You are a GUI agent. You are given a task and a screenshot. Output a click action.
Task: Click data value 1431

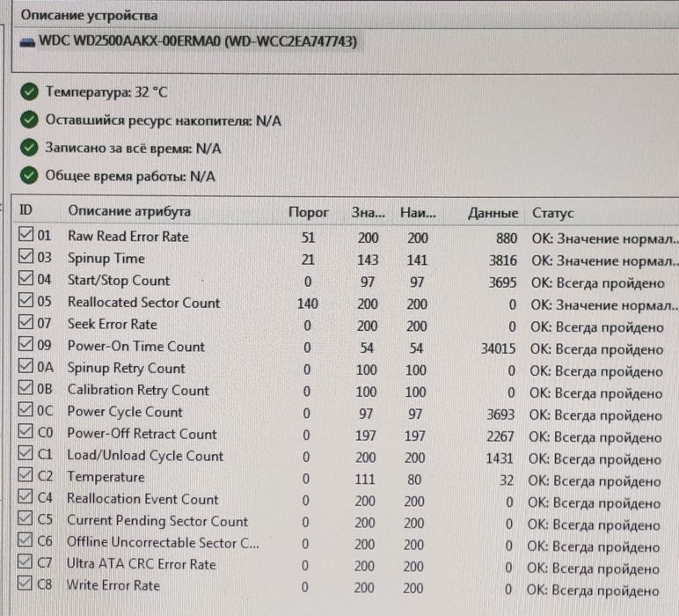point(500,458)
